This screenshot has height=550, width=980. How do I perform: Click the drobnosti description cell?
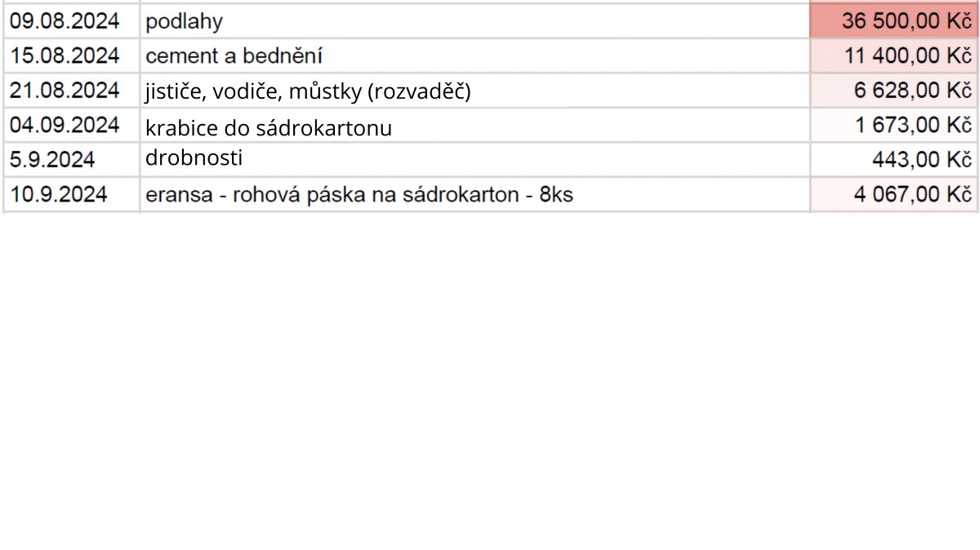tap(474, 160)
